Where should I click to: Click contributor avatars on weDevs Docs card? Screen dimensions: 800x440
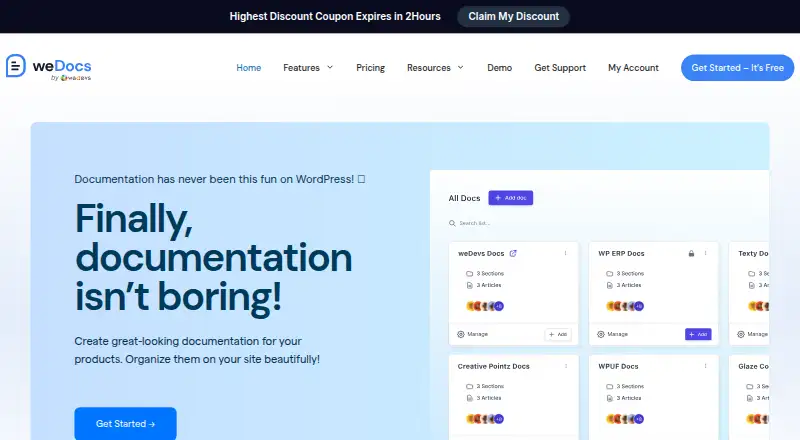[485, 306]
